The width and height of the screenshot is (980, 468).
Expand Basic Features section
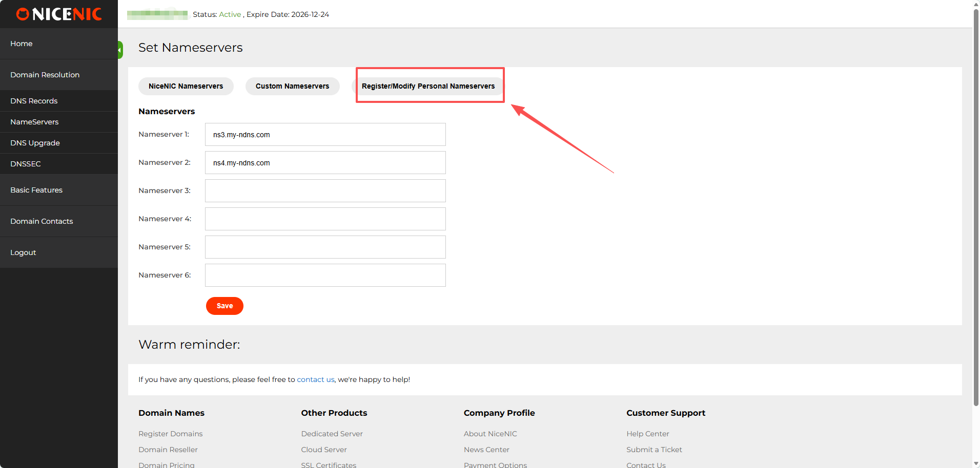(36, 190)
